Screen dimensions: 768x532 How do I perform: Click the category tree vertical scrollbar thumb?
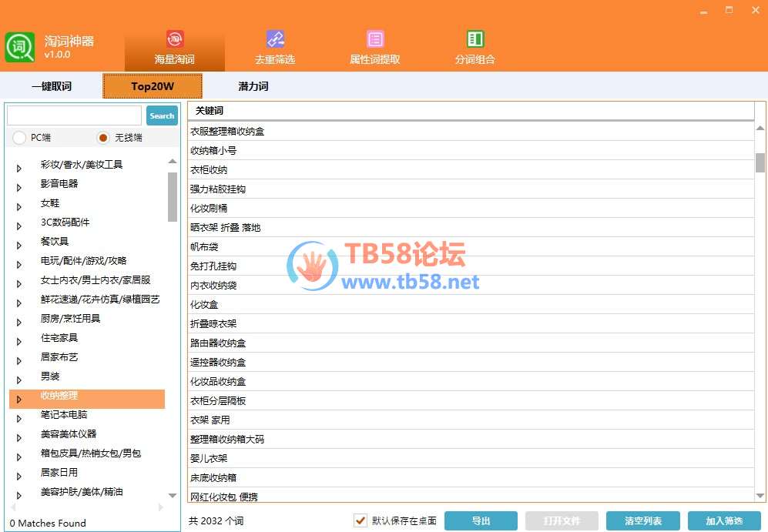pos(173,196)
